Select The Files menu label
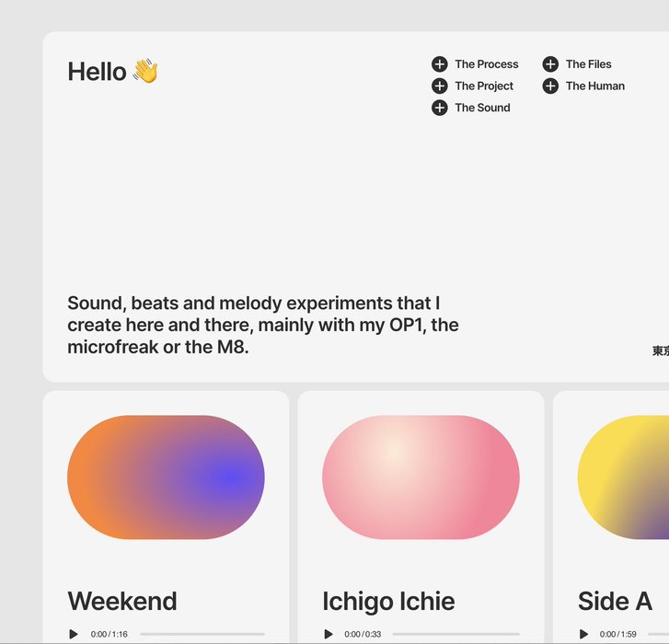Viewport: 669px width, 644px height. tap(588, 64)
